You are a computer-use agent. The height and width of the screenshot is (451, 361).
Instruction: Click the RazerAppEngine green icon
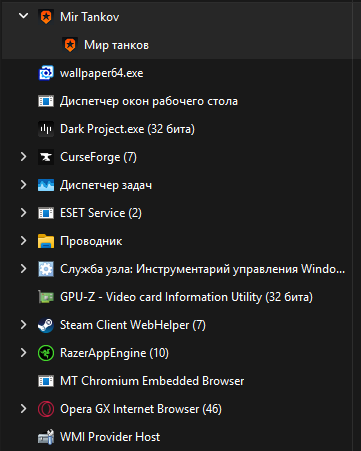point(46,353)
